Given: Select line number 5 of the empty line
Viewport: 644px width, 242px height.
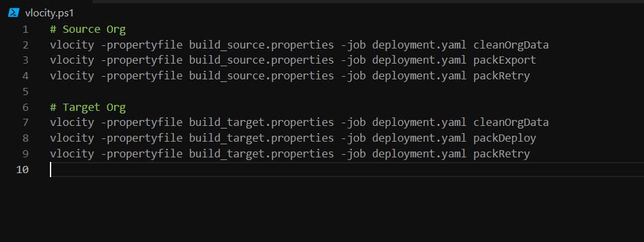Looking at the screenshot, I should click(x=26, y=91).
